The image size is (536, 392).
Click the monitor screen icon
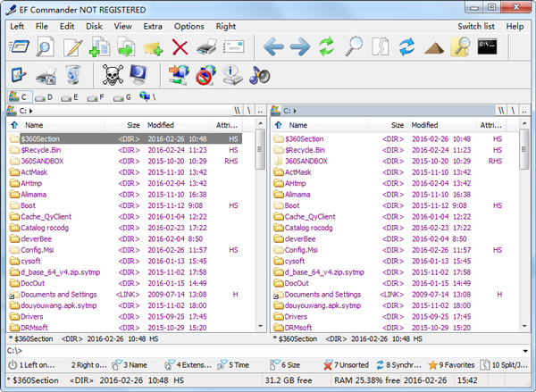tap(138, 75)
